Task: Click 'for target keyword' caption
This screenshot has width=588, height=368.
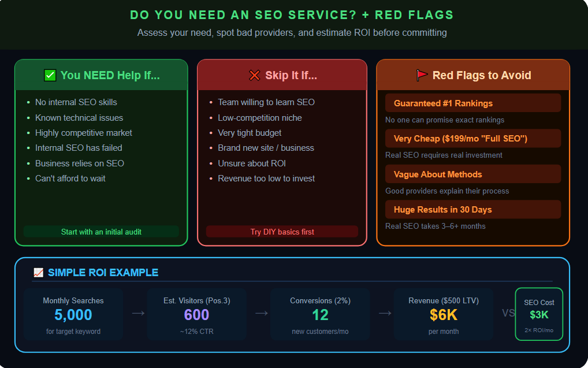Action: (73, 332)
